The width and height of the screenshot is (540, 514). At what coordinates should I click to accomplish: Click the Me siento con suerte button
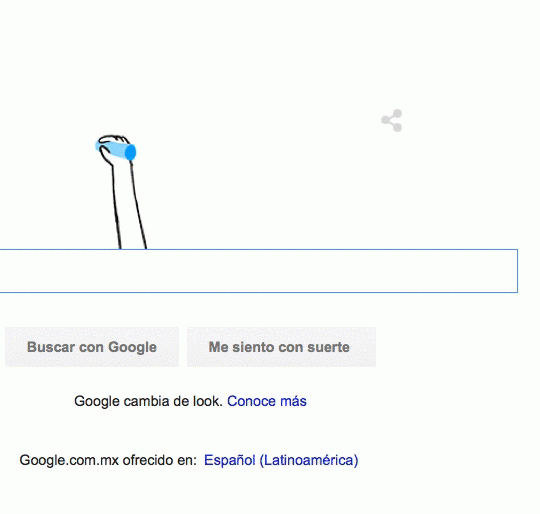click(x=281, y=347)
